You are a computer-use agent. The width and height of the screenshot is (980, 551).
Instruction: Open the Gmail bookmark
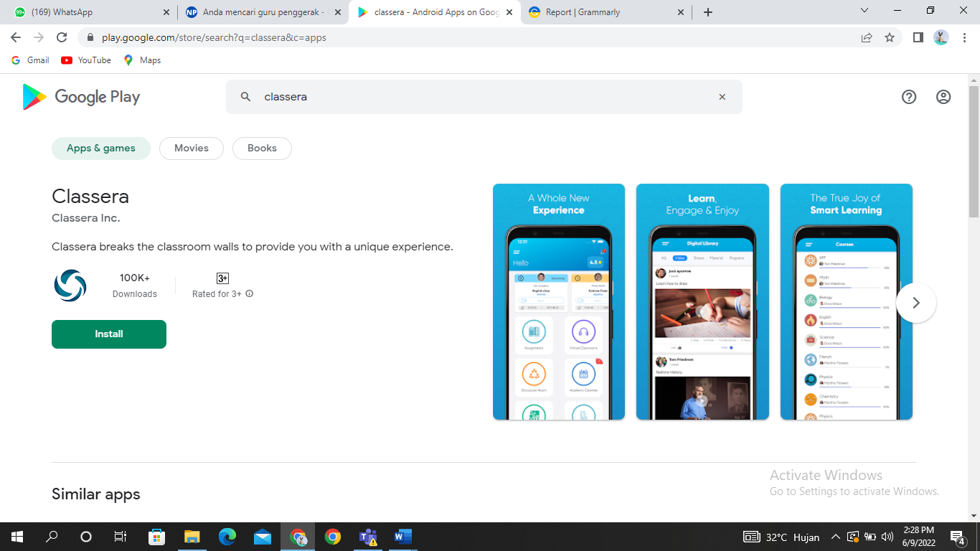(30, 60)
